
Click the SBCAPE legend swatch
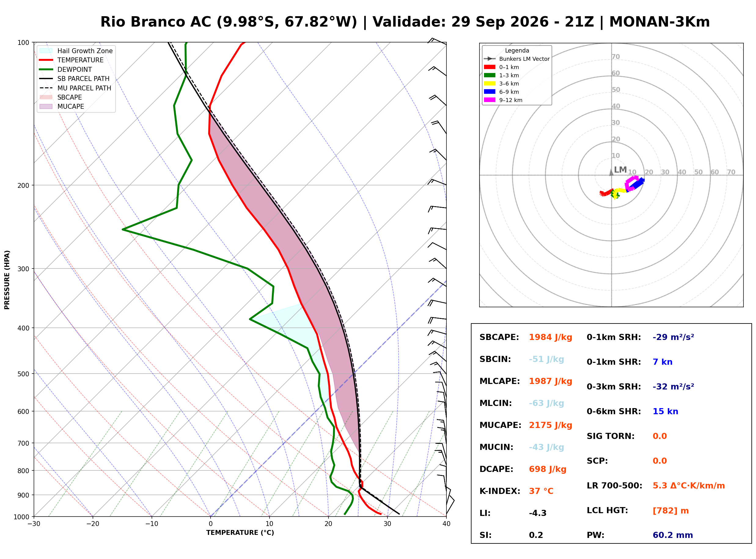(46, 97)
